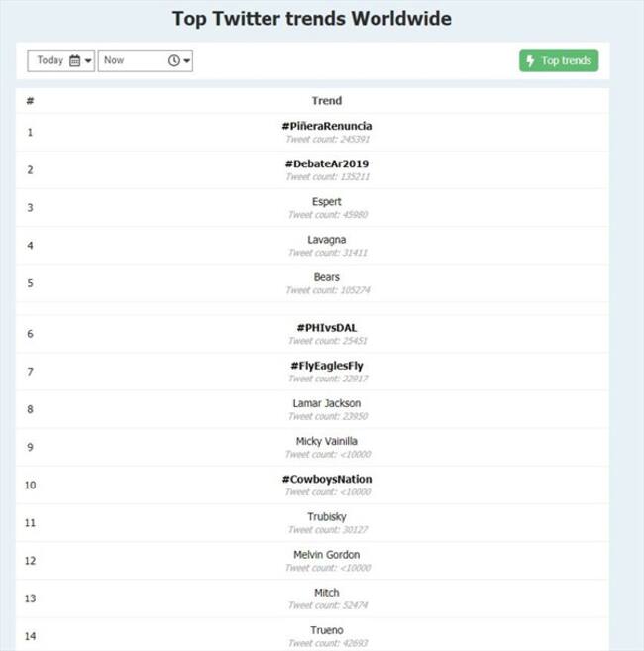Click the Lamar Jackson trend
This screenshot has width=644, height=651.
[x=326, y=403]
